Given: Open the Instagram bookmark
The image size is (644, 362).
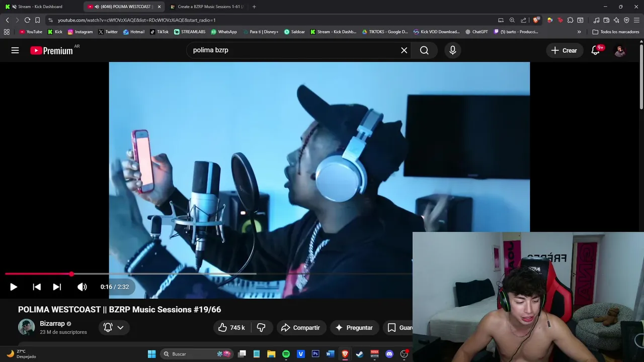Looking at the screenshot, I should (80, 32).
